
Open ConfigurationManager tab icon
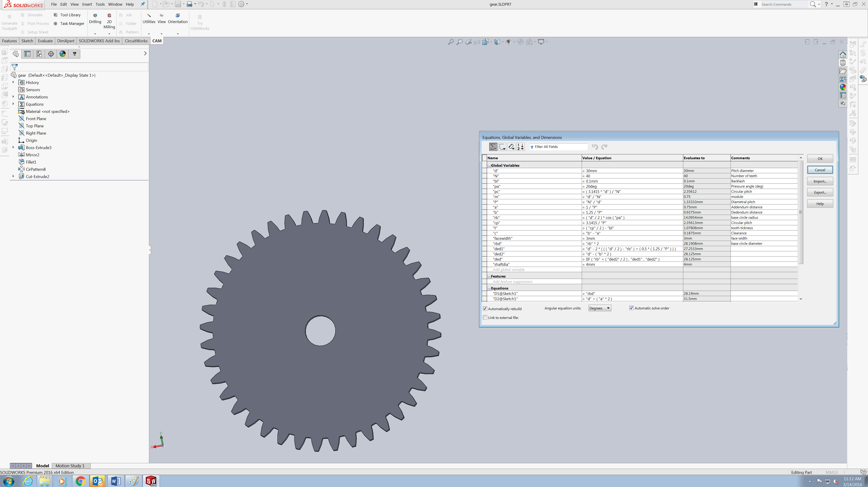click(39, 54)
